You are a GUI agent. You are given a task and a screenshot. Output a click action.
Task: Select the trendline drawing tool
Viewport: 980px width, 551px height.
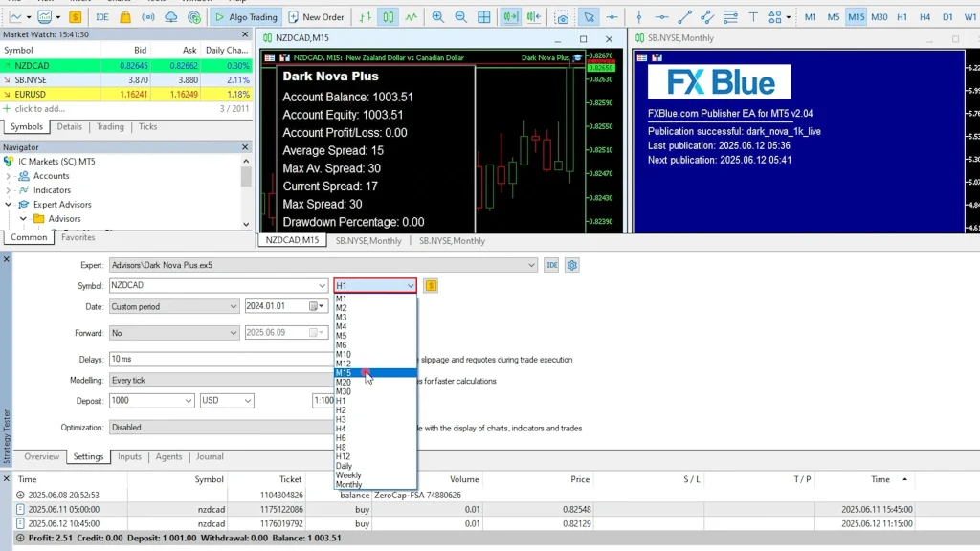[683, 17]
